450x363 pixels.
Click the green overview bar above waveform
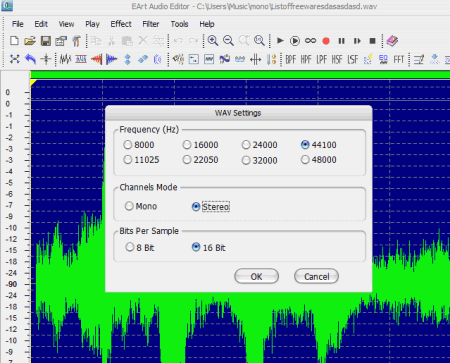click(240, 75)
